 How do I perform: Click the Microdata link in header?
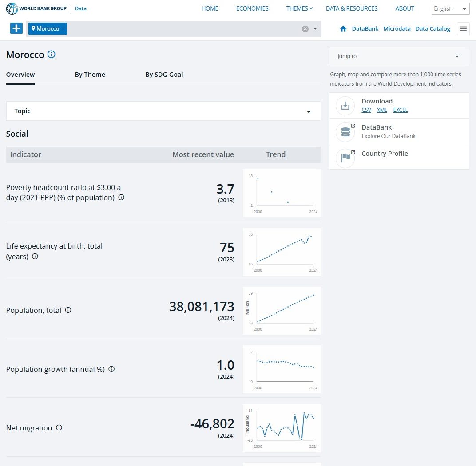397,29
